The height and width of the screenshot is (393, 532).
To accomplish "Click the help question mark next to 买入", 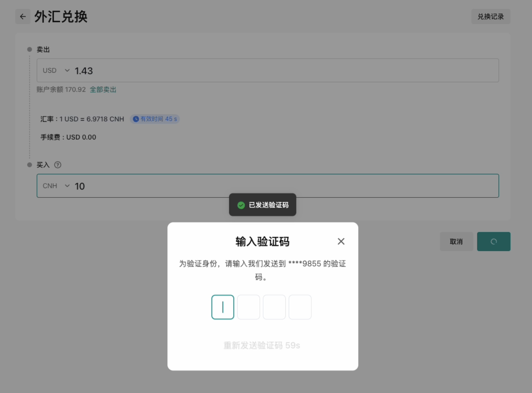I will (x=58, y=165).
